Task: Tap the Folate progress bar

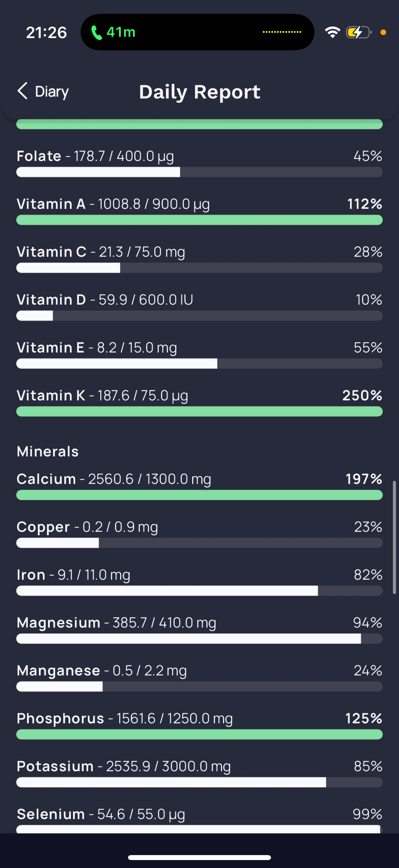Action: coord(199,172)
